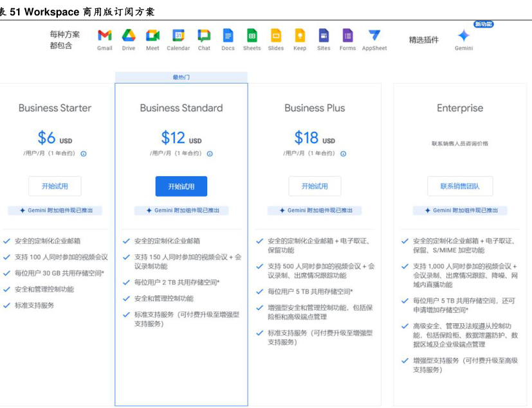
Task: Click the Sites icon
Action: [324, 35]
